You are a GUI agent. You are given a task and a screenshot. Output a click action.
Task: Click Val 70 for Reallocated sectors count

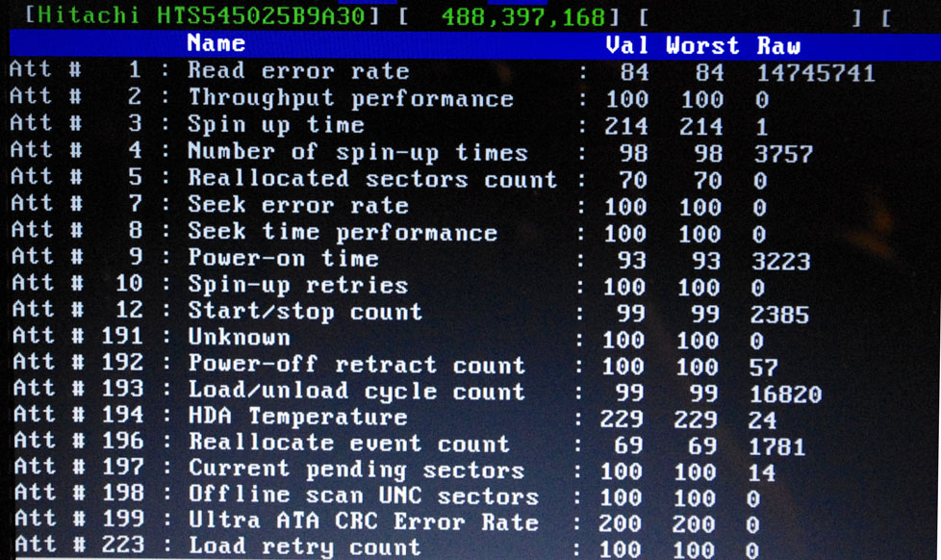click(633, 180)
